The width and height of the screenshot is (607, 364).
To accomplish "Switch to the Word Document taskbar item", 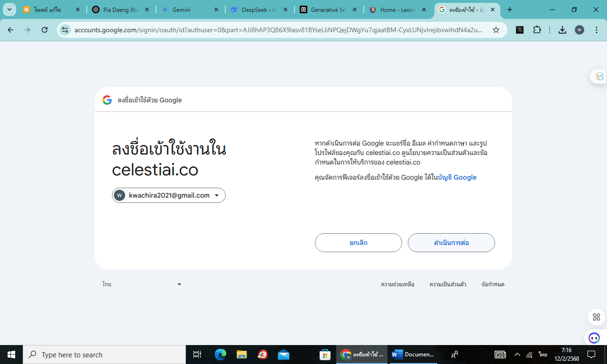I will point(413,355).
